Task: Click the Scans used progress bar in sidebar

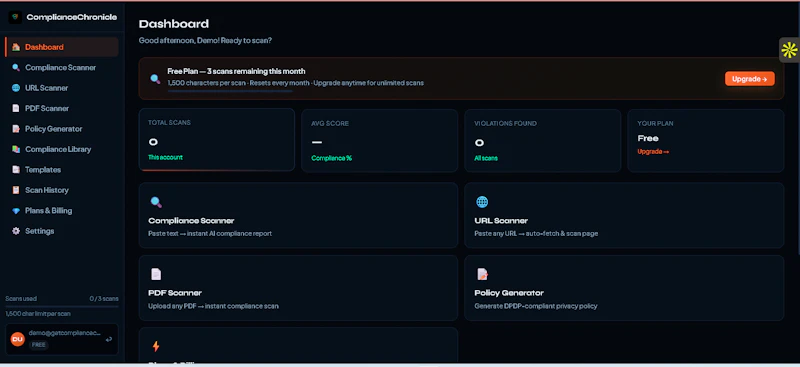Action: (x=62, y=306)
